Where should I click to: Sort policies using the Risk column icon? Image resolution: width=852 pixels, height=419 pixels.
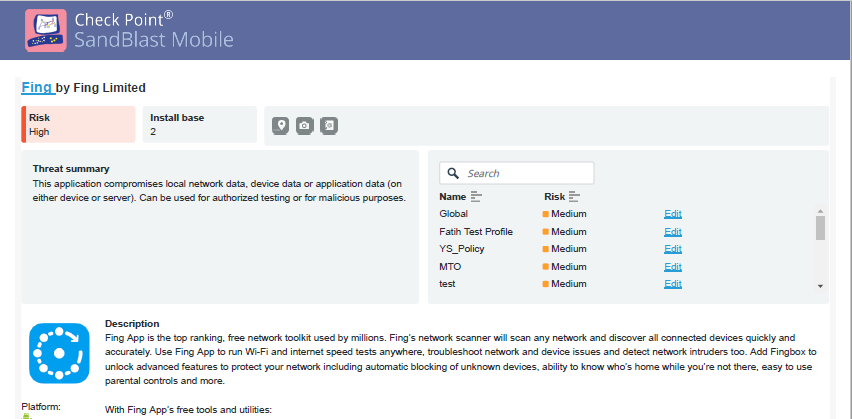pos(574,197)
